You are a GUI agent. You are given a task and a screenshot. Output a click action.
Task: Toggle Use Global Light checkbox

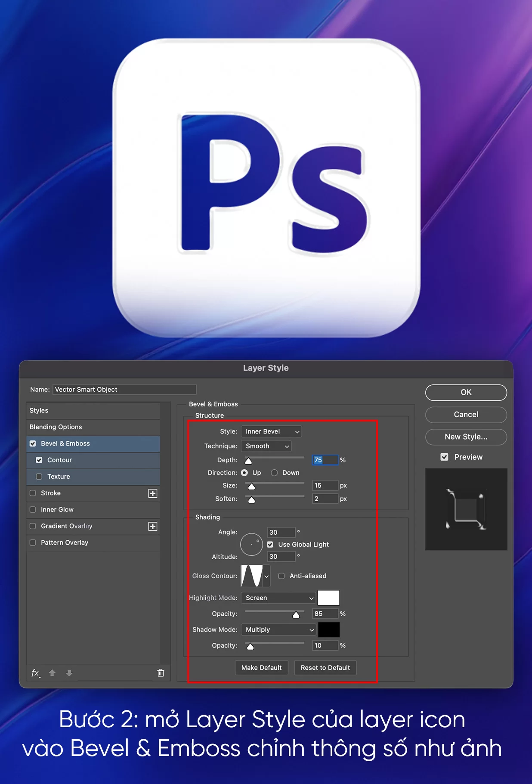pyautogui.click(x=270, y=545)
